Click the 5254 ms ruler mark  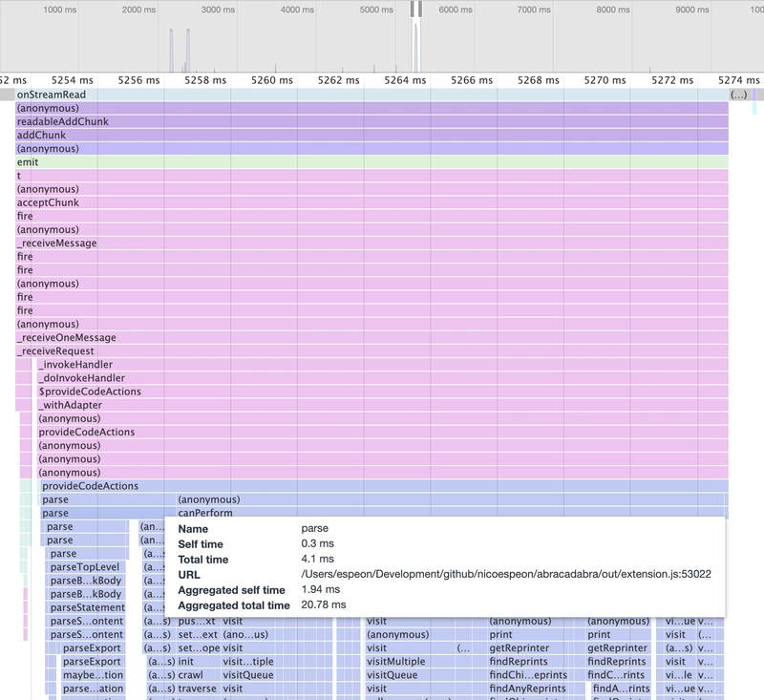click(x=73, y=80)
